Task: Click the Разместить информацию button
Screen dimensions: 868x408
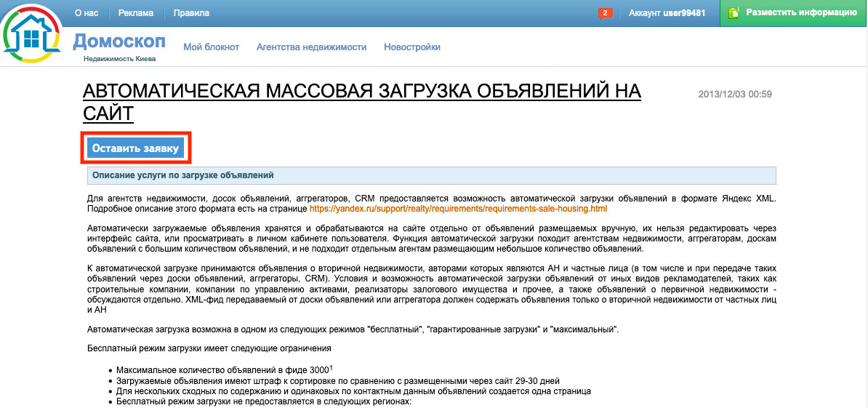Action: [x=794, y=13]
